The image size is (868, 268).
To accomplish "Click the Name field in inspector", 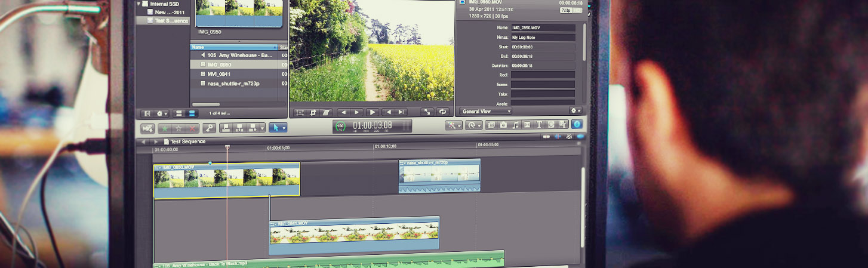I will pos(543,27).
